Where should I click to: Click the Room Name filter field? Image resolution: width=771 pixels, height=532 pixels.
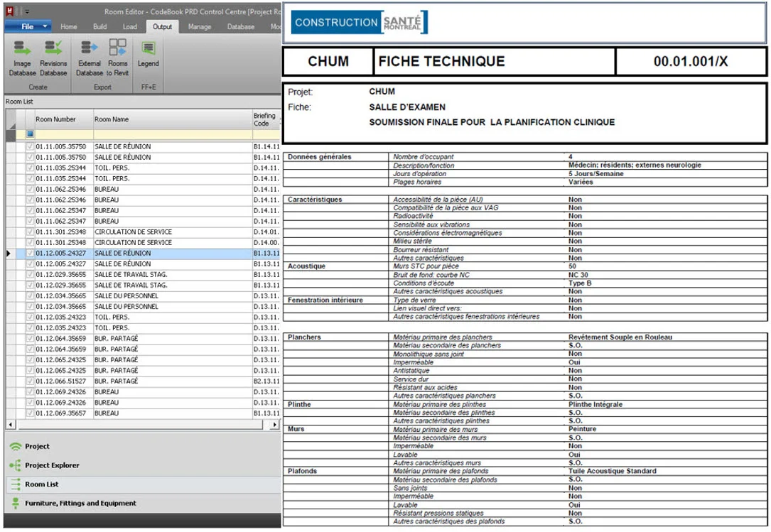pos(173,134)
